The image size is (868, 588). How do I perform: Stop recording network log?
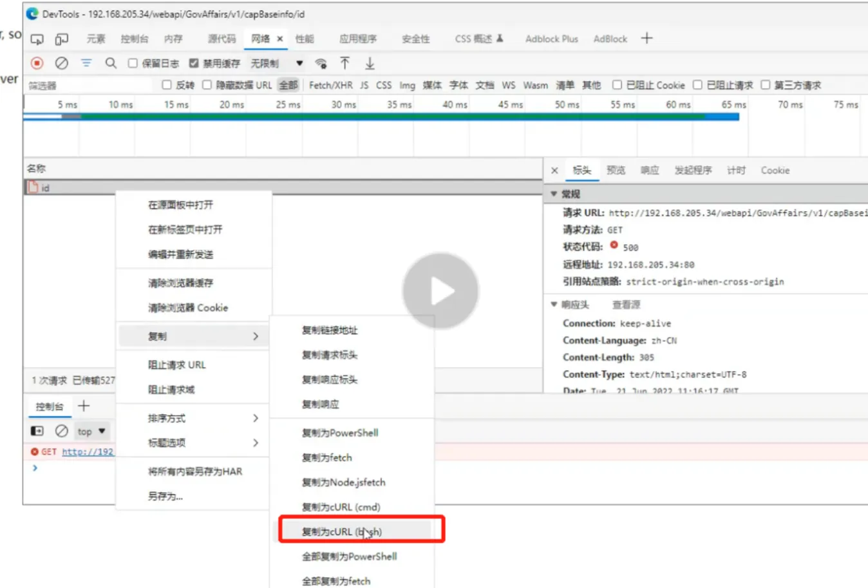point(37,63)
